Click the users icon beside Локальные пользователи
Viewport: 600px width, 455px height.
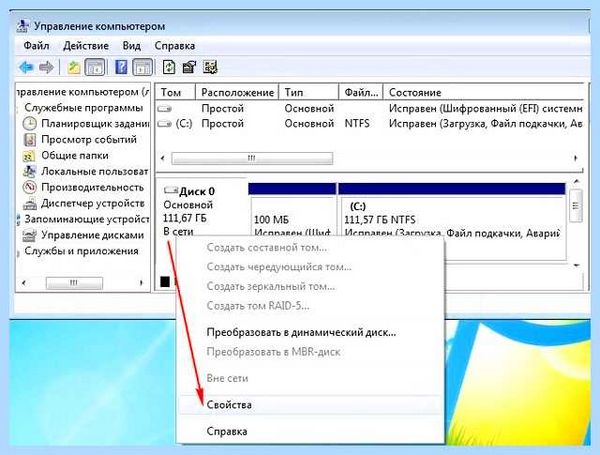(29, 171)
